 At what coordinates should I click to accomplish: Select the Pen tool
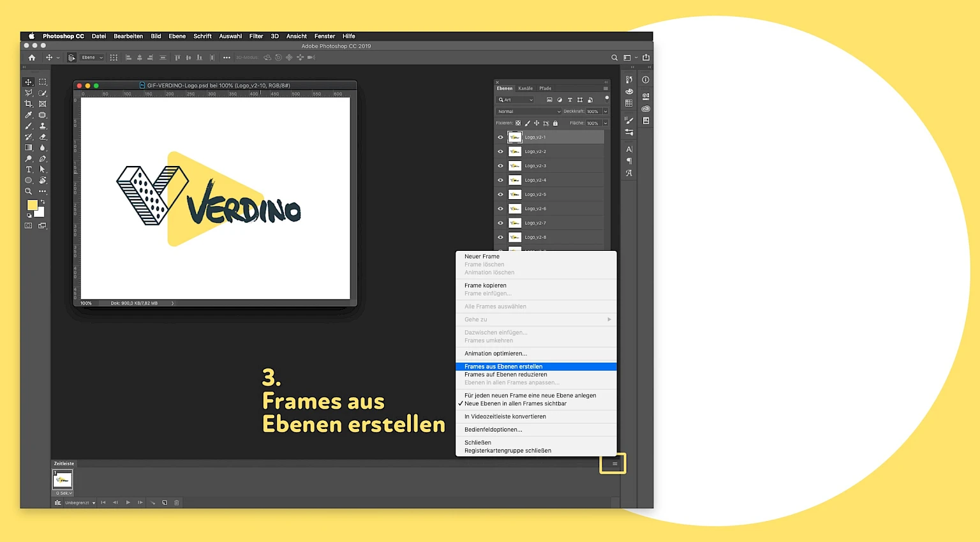tap(43, 158)
